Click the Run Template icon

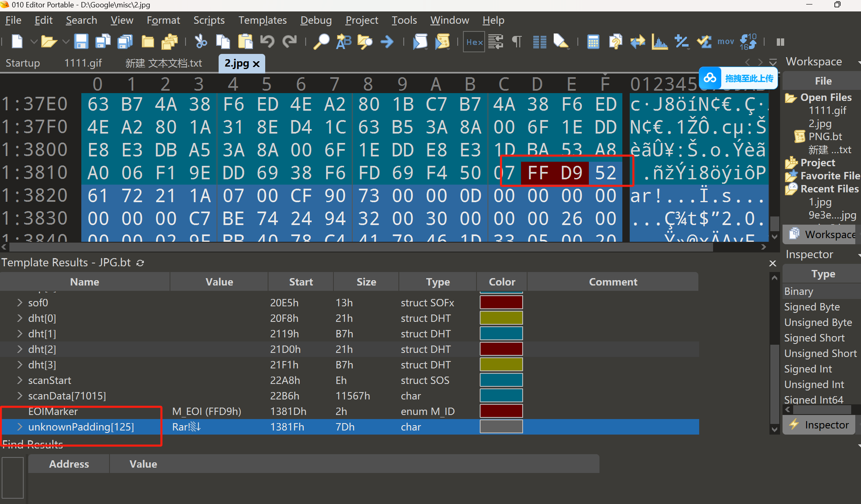(x=442, y=42)
